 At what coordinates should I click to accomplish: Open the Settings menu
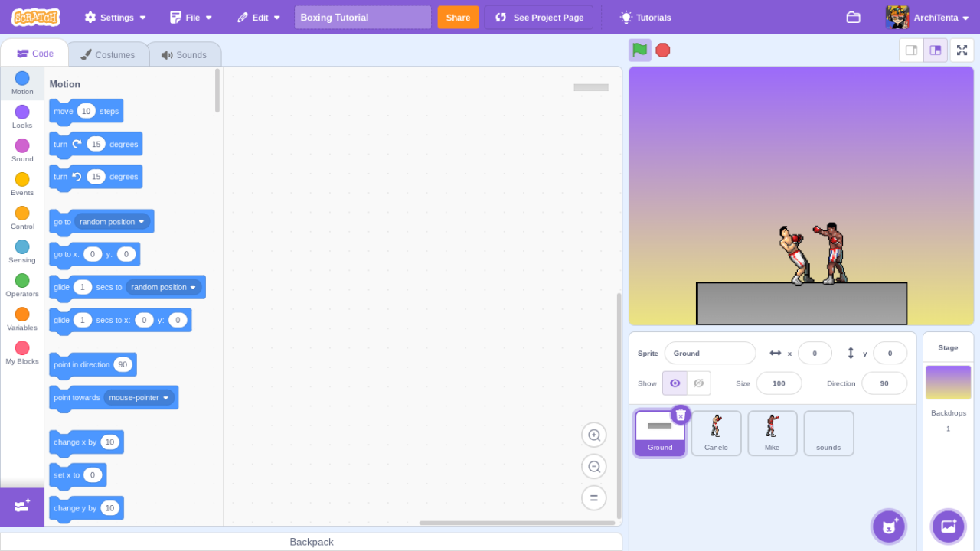[115, 17]
